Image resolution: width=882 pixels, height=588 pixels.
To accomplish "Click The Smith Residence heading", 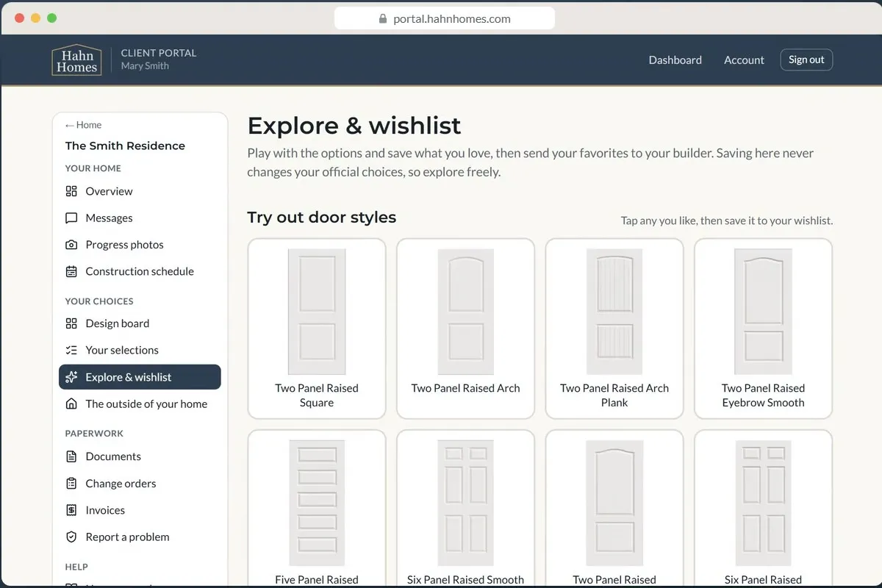I will coord(125,146).
